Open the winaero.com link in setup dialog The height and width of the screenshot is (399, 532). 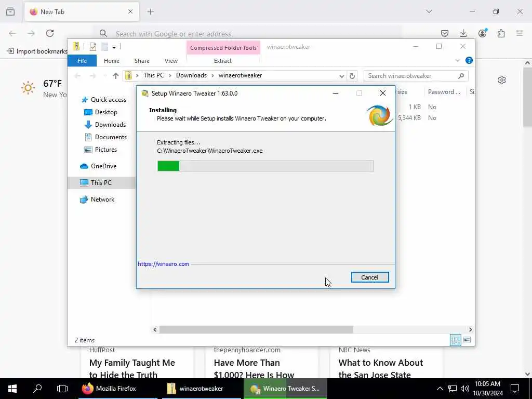coord(163,264)
